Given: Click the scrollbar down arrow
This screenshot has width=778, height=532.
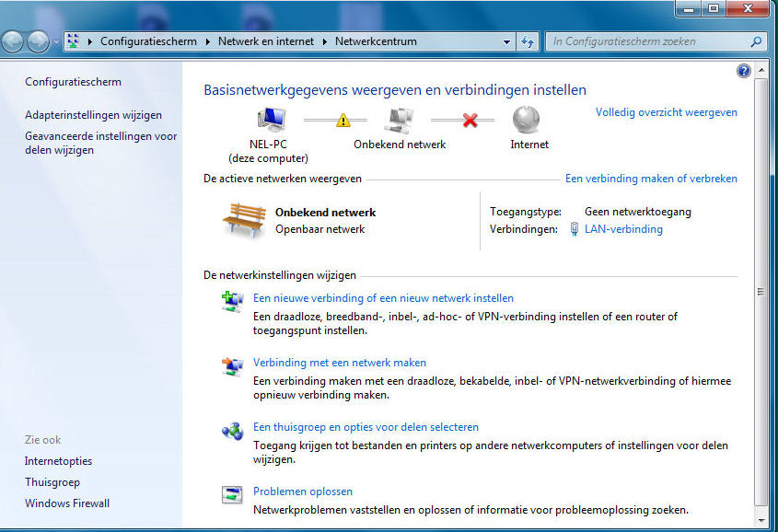Looking at the screenshot, I should click(761, 521).
